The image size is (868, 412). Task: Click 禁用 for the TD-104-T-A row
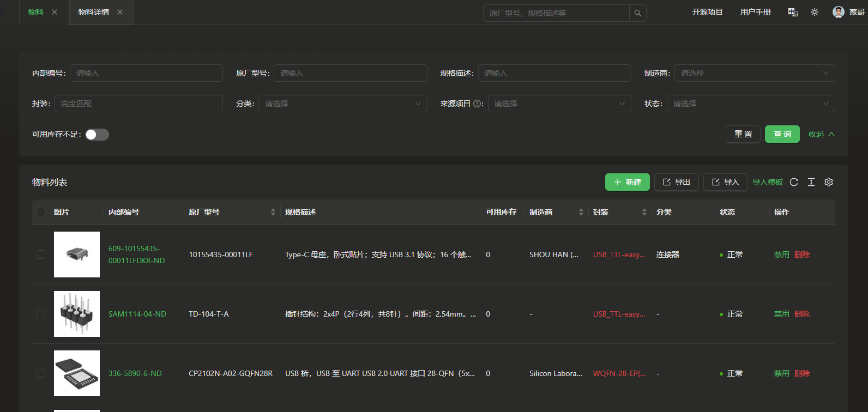click(x=782, y=314)
